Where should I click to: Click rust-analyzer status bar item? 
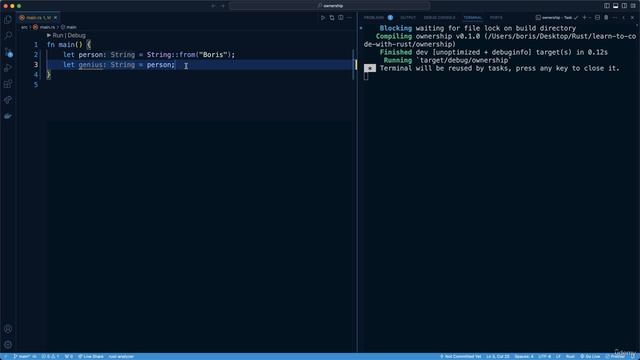point(121,356)
